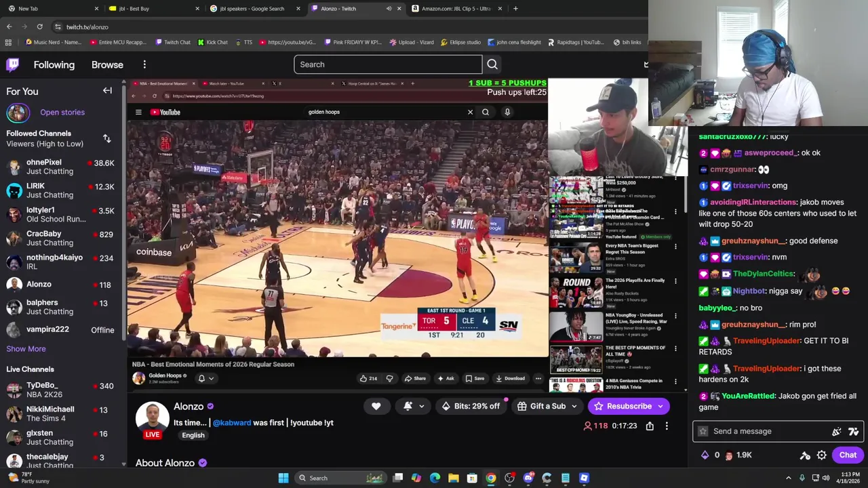Reload the page
Image resolution: width=868 pixels, height=488 pixels.
(x=39, y=26)
